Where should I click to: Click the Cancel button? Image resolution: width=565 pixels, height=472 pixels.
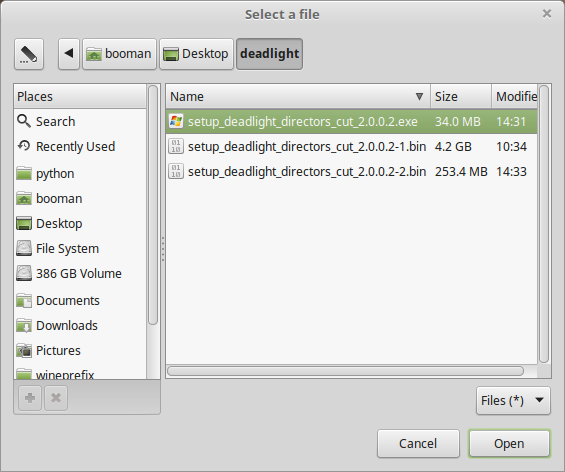tap(418, 444)
